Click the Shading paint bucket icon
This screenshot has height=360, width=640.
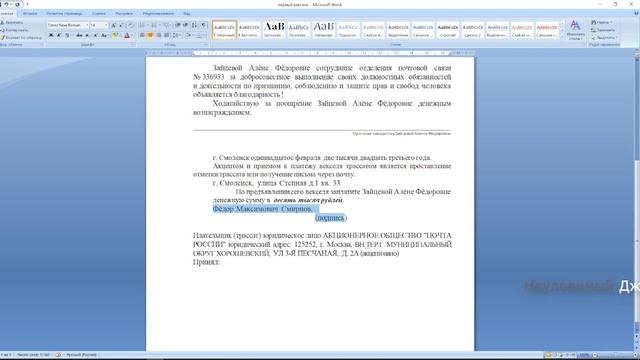(x=189, y=36)
